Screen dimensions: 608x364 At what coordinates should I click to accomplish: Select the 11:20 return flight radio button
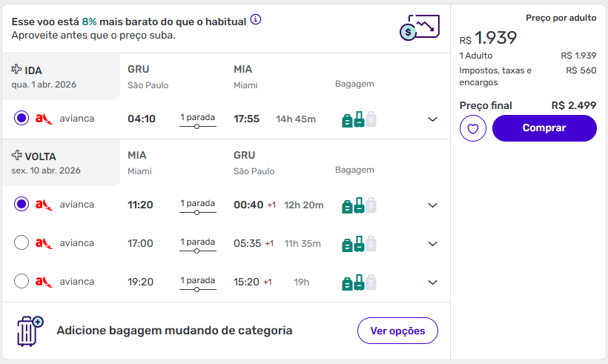point(22,204)
